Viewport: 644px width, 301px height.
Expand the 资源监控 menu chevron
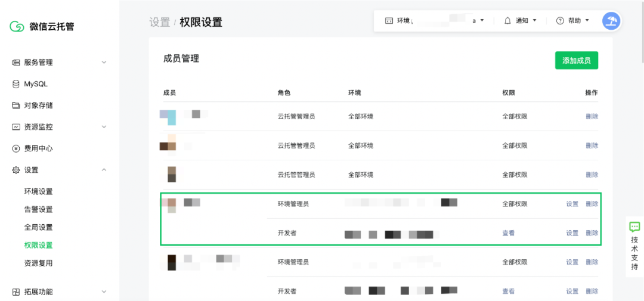(x=104, y=127)
